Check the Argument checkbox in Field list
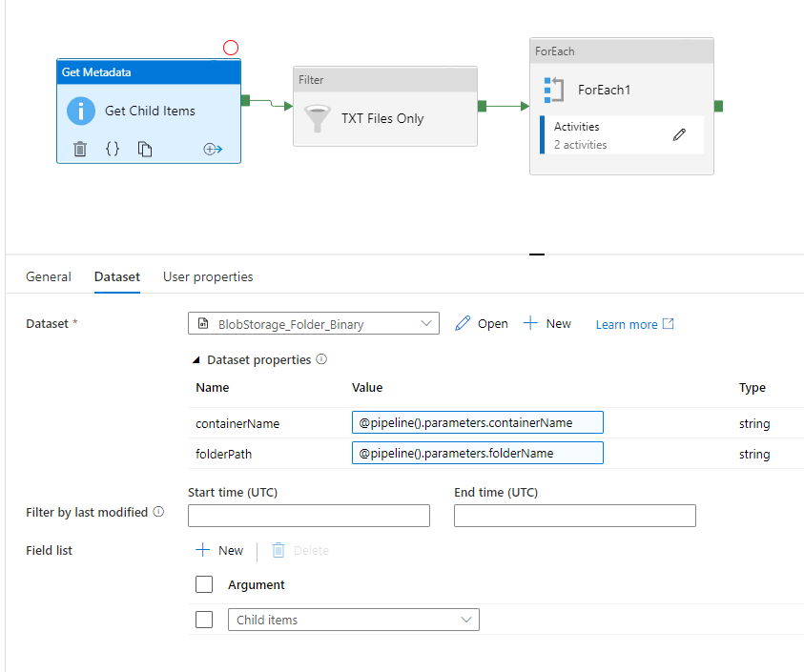The height and width of the screenshot is (672, 804). [x=204, y=584]
